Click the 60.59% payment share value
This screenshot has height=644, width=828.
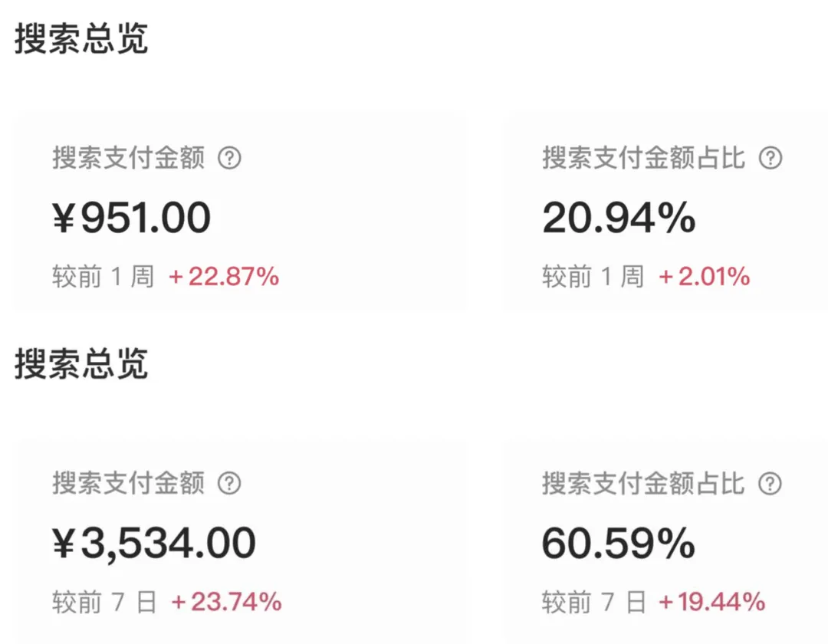pos(619,544)
